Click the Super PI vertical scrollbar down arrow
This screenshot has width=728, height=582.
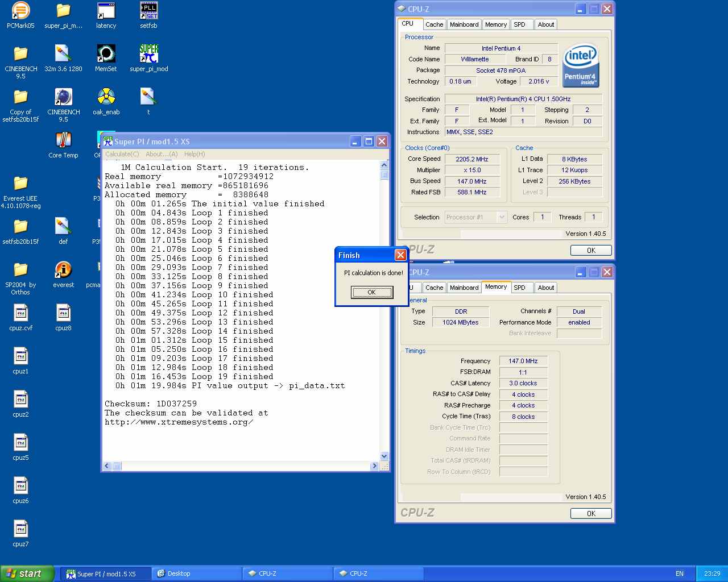click(384, 456)
